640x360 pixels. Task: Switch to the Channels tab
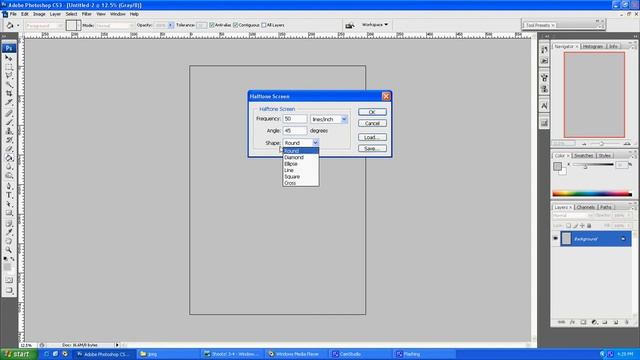pos(586,207)
